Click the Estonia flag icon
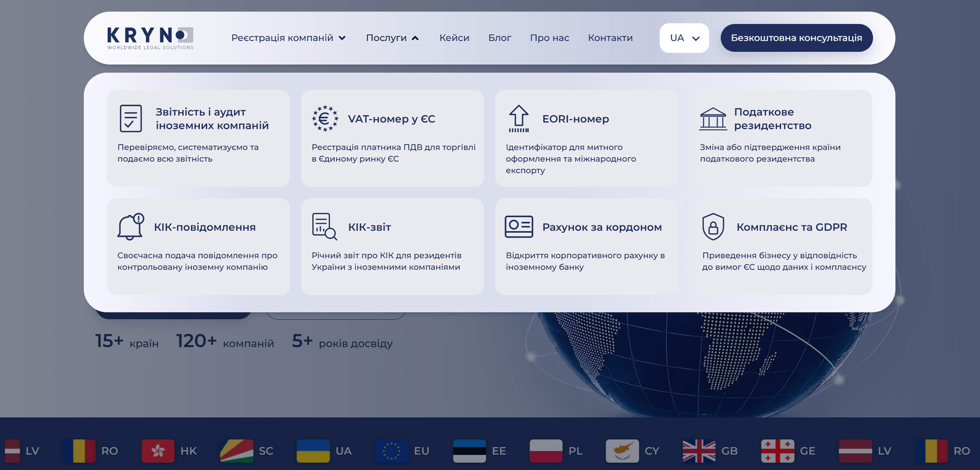The height and width of the screenshot is (470, 980). (x=470, y=451)
